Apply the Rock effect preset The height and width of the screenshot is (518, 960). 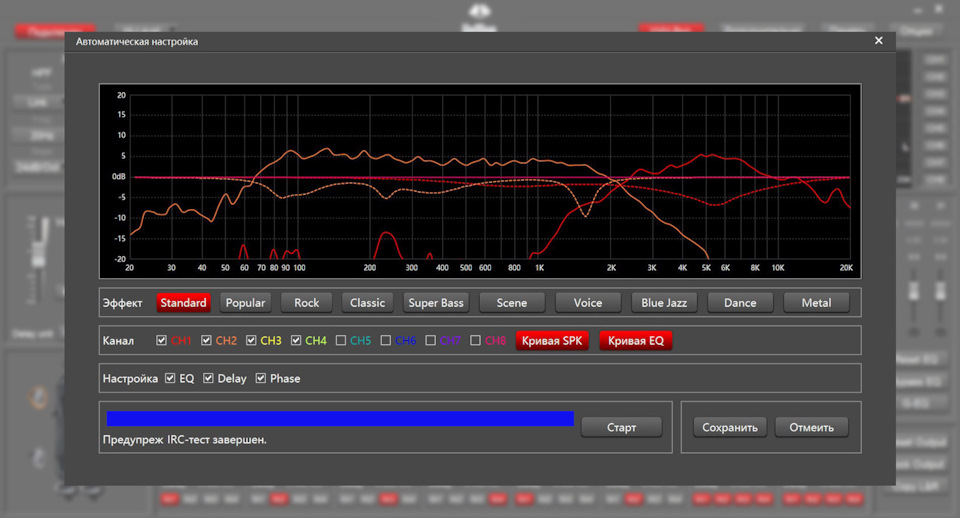click(x=306, y=302)
